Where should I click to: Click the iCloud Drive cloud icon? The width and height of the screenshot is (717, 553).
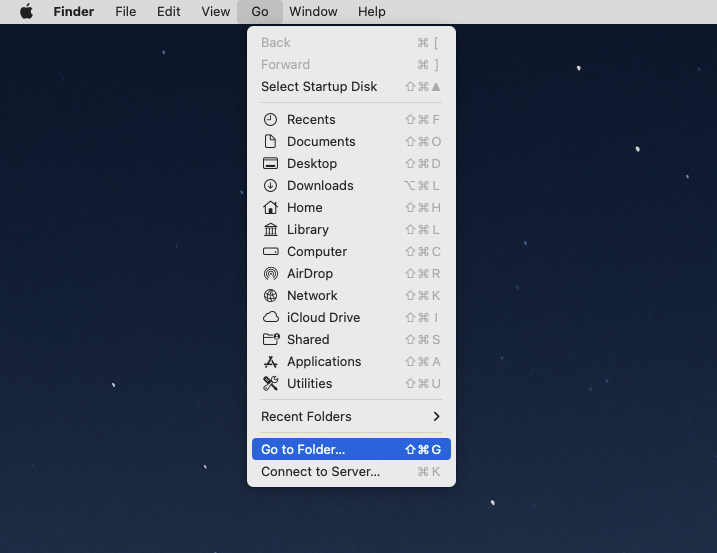tap(270, 317)
